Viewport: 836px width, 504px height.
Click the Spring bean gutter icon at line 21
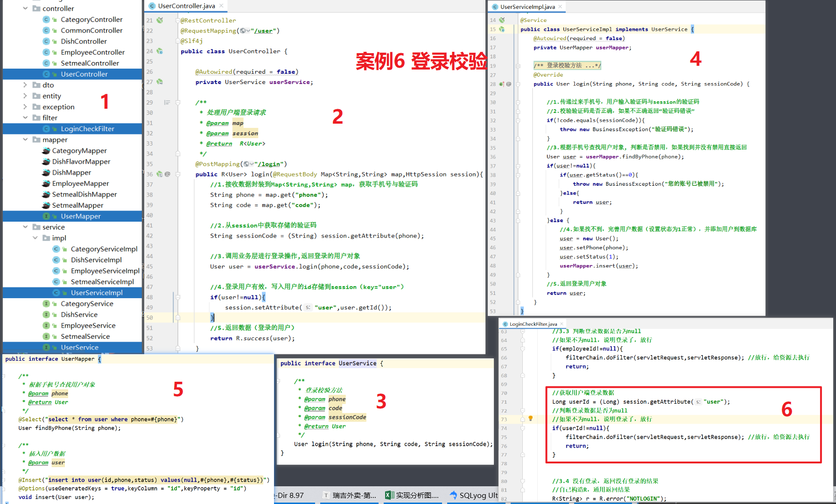point(160,20)
